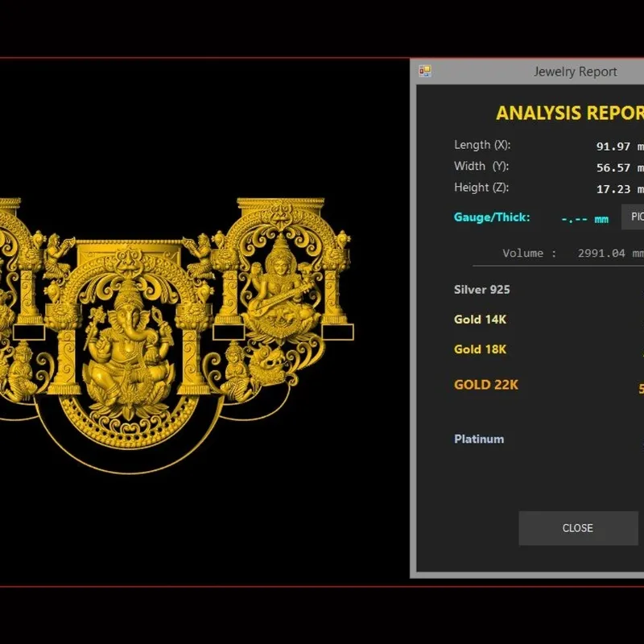Click the CLOSE button in report

coord(578,528)
